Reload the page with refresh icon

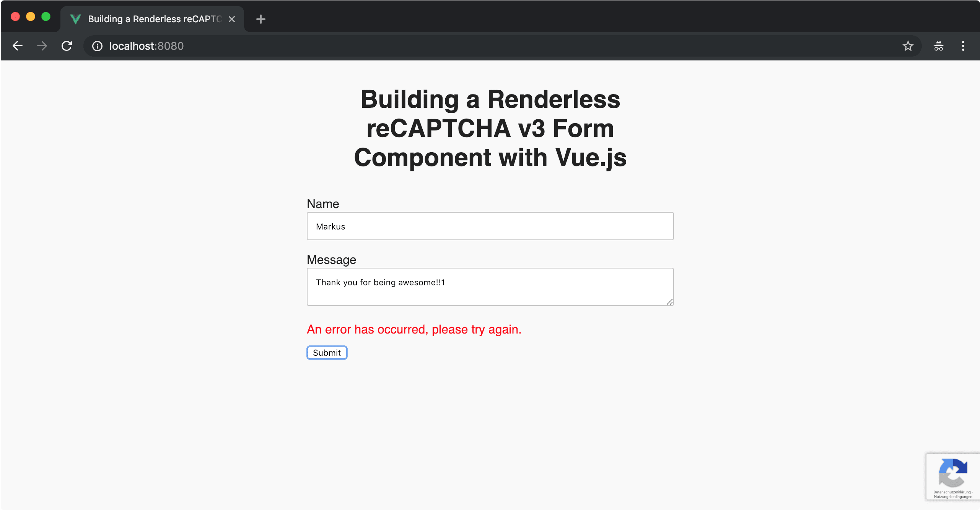(67, 46)
